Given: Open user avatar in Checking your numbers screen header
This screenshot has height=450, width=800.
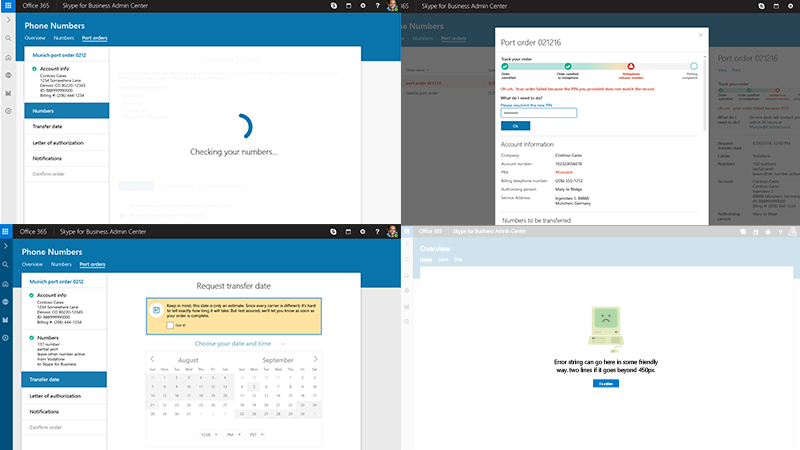Looking at the screenshot, I should [392, 6].
